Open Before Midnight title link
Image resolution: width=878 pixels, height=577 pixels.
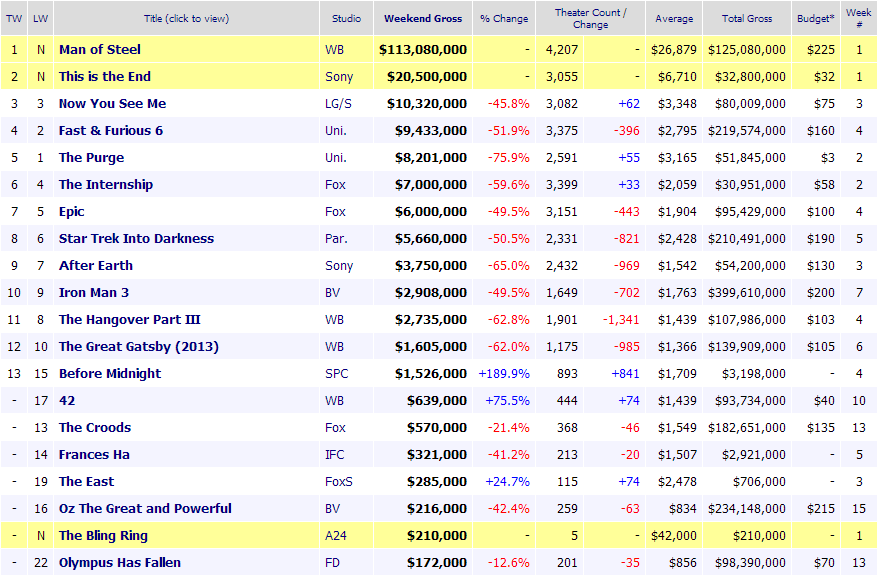pos(110,374)
